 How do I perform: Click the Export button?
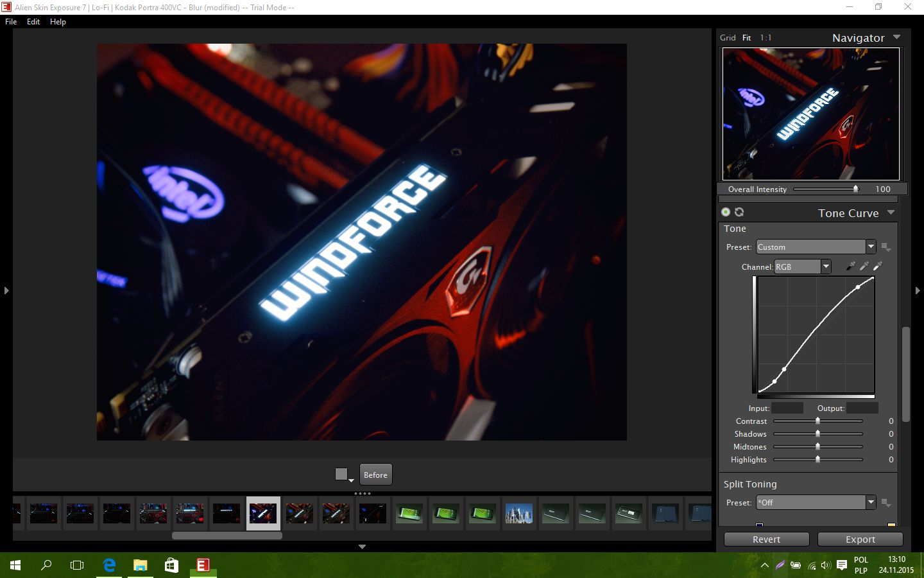point(860,539)
